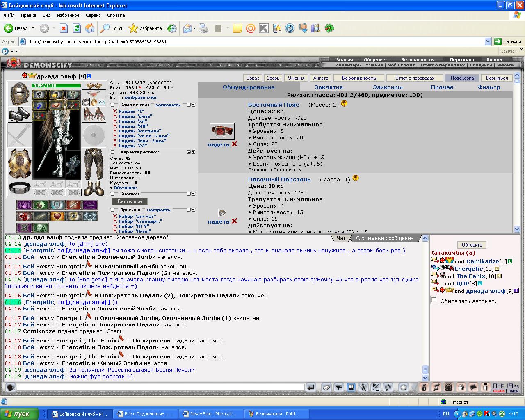Click the выбрать счёт bank link
525x420 pixels.
[141, 98]
